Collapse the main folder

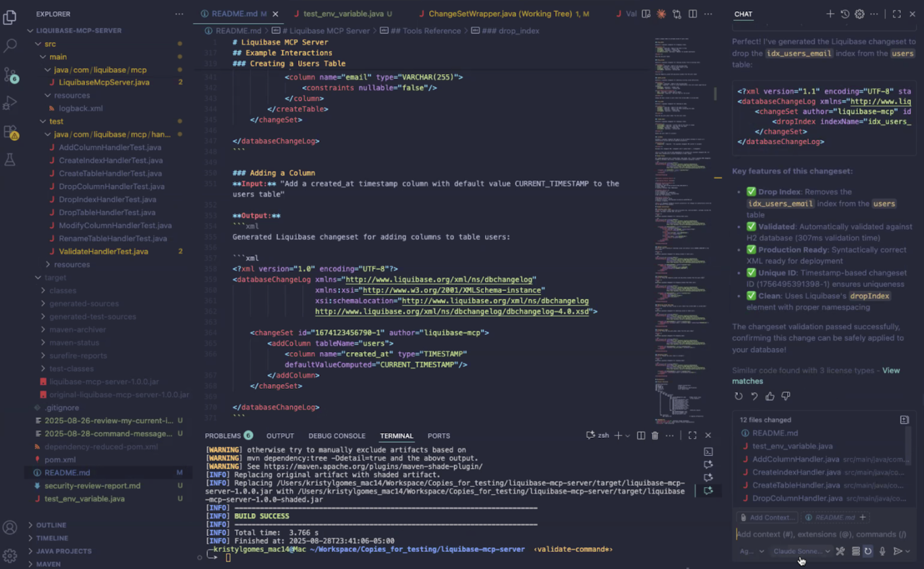(x=58, y=57)
